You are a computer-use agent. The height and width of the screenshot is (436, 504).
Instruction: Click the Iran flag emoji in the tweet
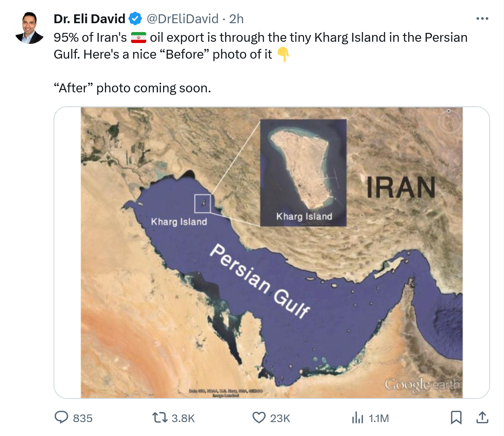pos(138,38)
